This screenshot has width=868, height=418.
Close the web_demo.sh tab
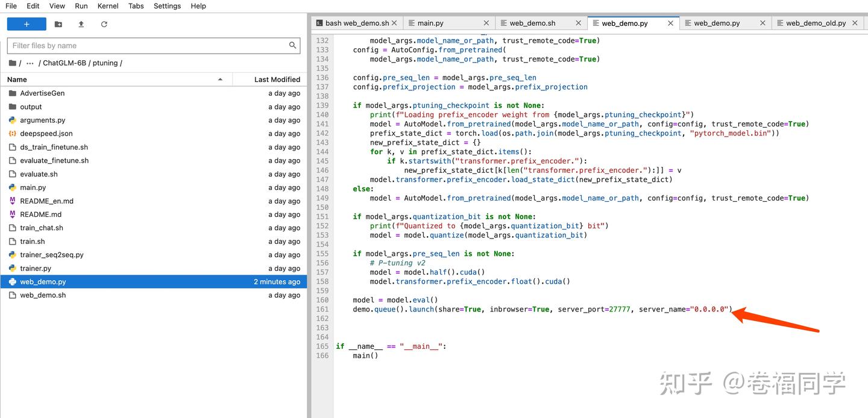578,23
